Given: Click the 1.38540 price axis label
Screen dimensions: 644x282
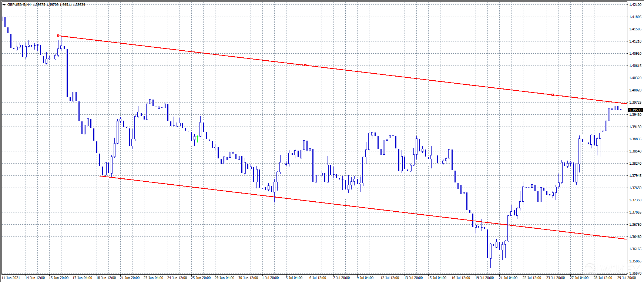Looking at the screenshot, I should click(x=635, y=151).
